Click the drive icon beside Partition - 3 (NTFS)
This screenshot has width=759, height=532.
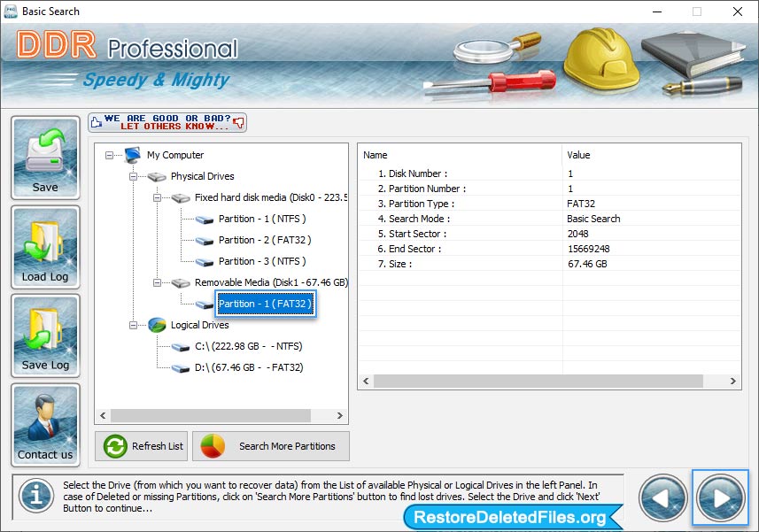(x=205, y=262)
